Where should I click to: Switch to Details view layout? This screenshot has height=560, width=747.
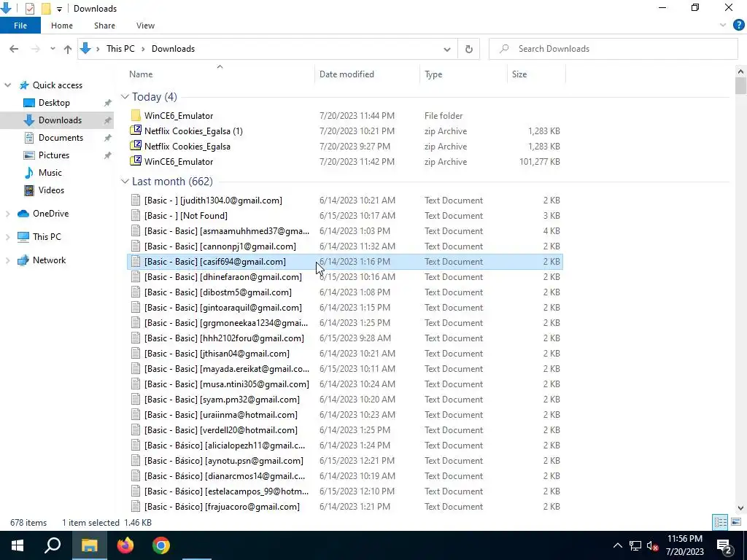tap(720, 522)
